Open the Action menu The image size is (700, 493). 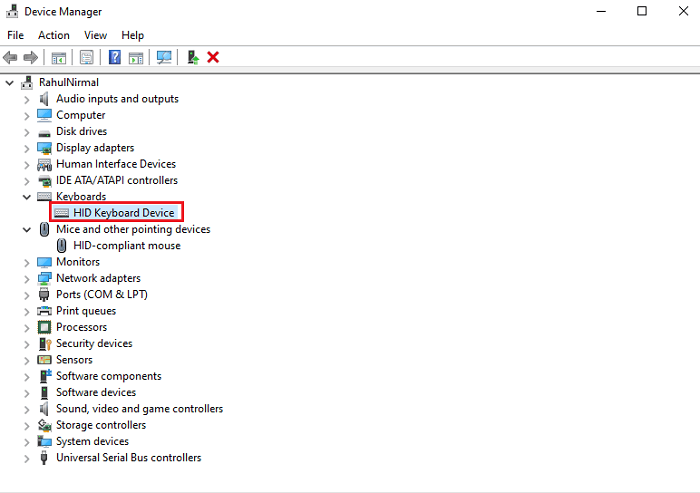[54, 35]
